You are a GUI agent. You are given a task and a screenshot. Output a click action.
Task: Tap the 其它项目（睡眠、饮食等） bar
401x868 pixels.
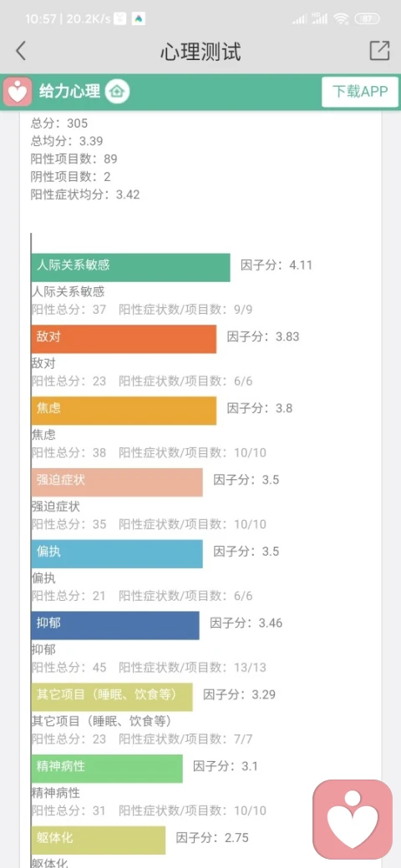pos(112,697)
